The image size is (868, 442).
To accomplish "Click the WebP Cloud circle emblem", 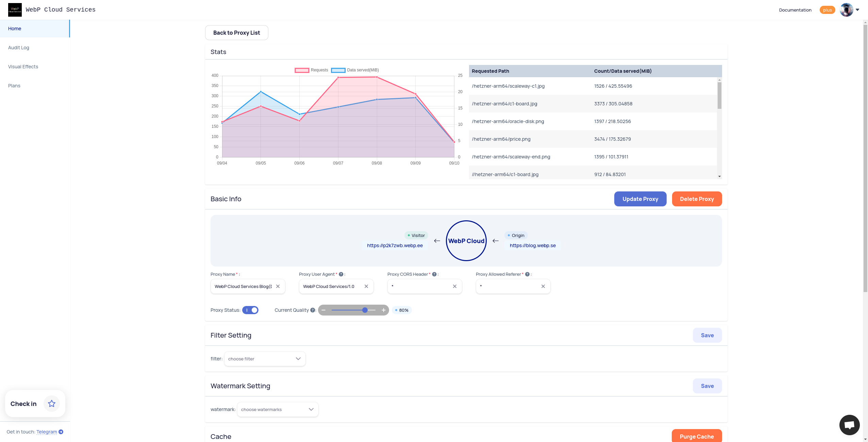I will 466,241.
